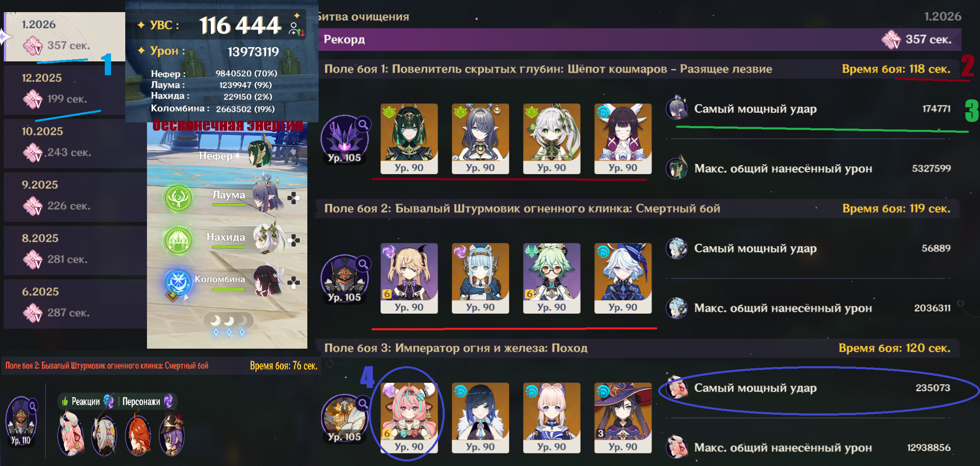Click the circled pink-haired character card
The image size is (980, 466).
pyautogui.click(x=409, y=418)
